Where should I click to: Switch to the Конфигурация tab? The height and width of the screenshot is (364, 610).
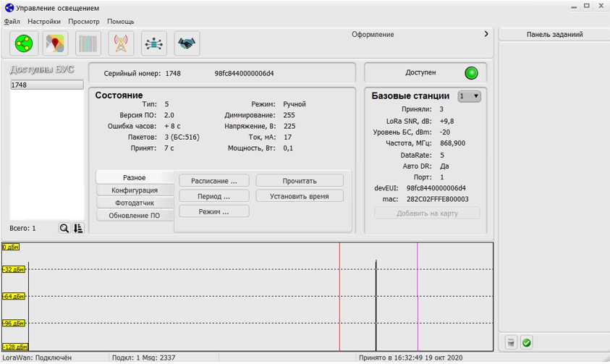pyautogui.click(x=135, y=190)
